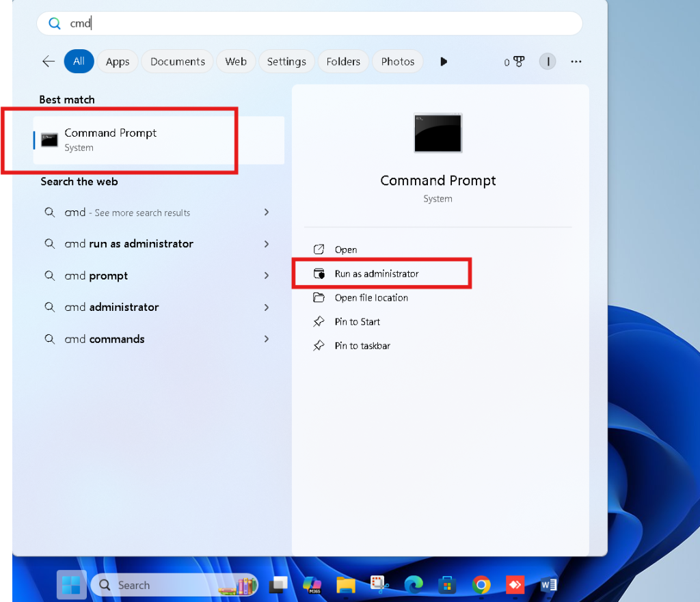The image size is (700, 602).
Task: Open your account profile icon
Action: tap(547, 61)
